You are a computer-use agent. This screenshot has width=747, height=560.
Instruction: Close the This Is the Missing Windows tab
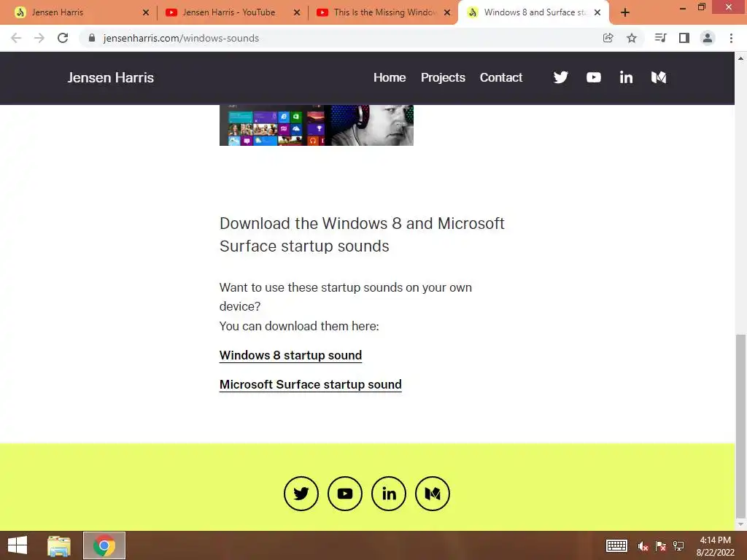[447, 12]
